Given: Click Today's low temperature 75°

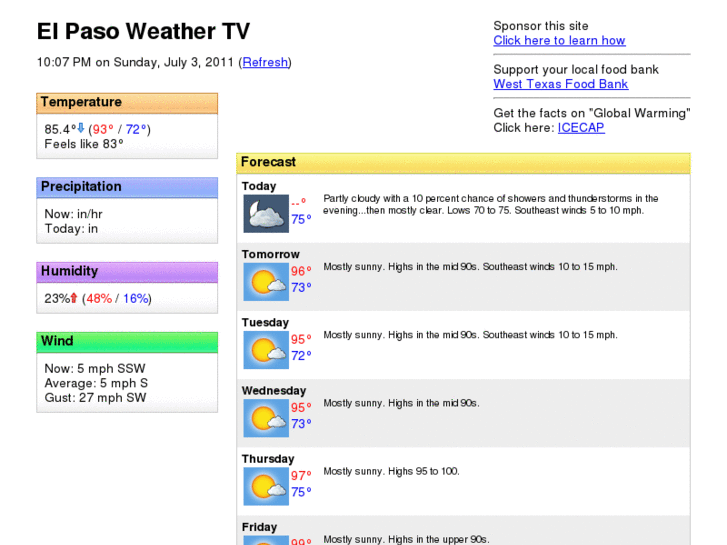Looking at the screenshot, I should (301, 219).
